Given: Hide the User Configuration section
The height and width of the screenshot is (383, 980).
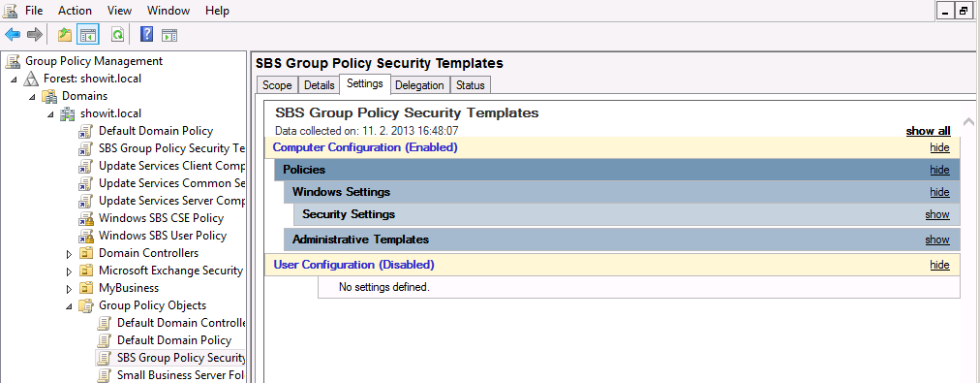Looking at the screenshot, I should [939, 265].
